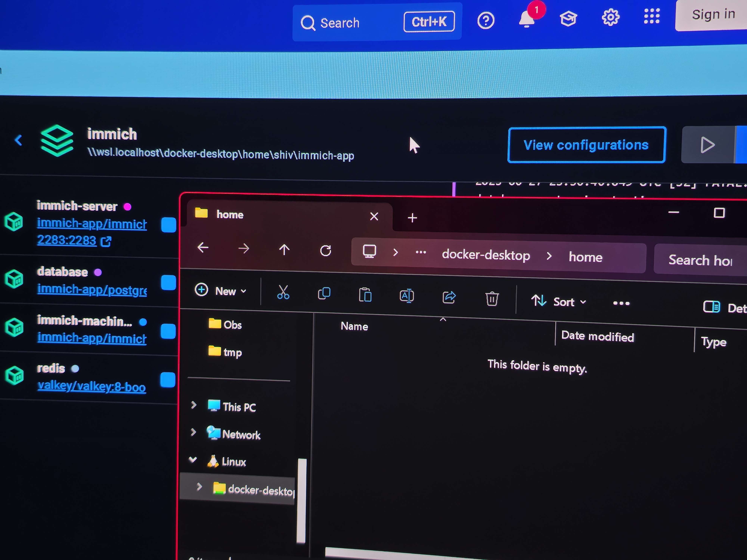This screenshot has height=560, width=747.
Task: Click the stop square for redis container
Action: click(x=168, y=380)
